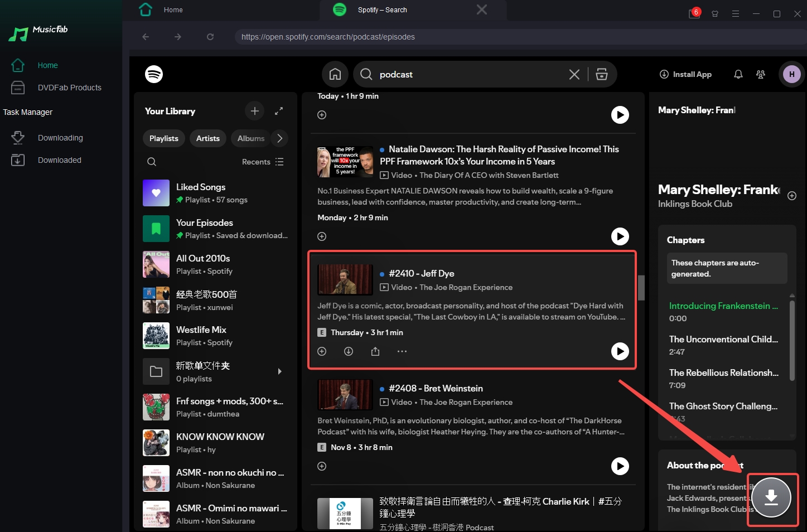Screen dimensions: 807x532
Task: Click the Install App button
Action: [685, 74]
